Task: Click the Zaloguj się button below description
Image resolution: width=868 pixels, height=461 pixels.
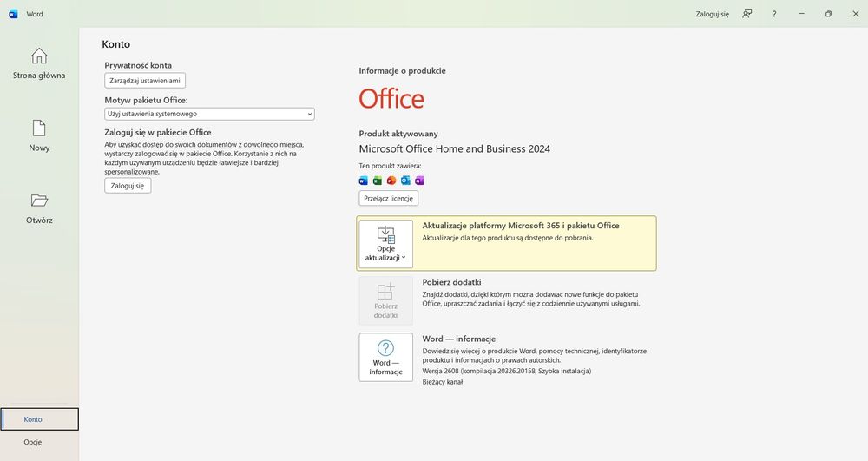Action: (x=128, y=186)
